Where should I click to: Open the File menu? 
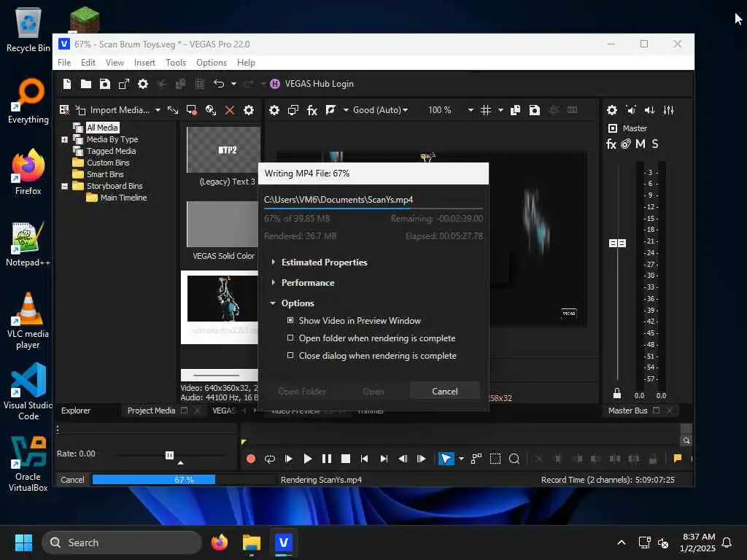point(64,63)
